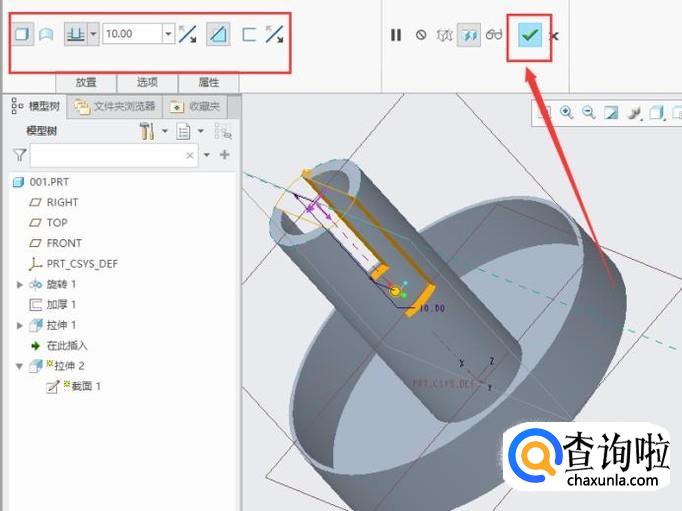Open the depth value history dropdown
Image resolution: width=682 pixels, height=511 pixels.
(x=168, y=34)
